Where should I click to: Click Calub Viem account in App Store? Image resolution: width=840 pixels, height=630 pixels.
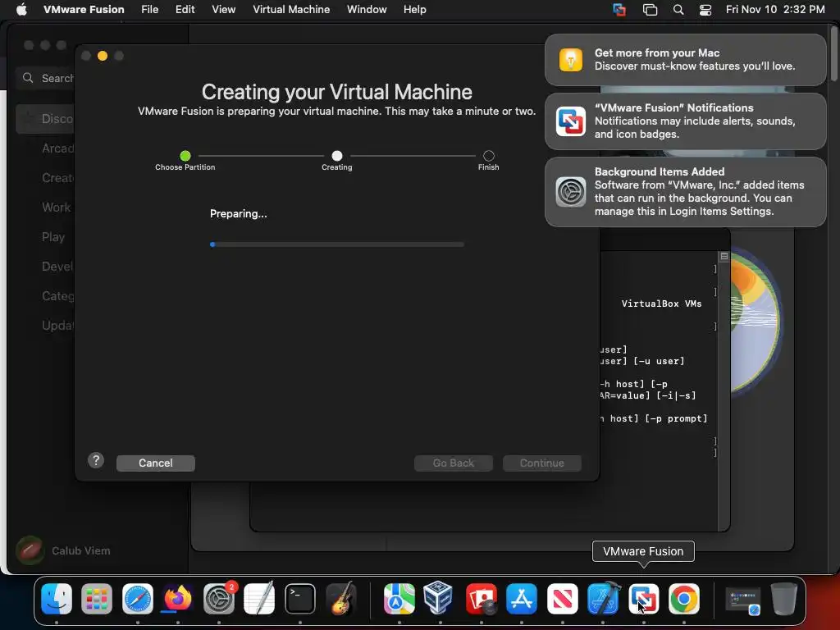pos(63,550)
